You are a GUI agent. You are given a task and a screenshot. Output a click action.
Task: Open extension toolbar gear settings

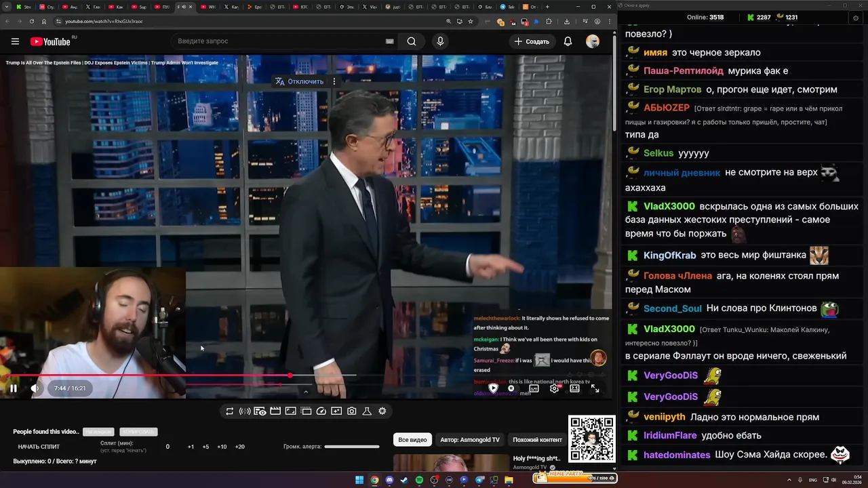coord(382,411)
